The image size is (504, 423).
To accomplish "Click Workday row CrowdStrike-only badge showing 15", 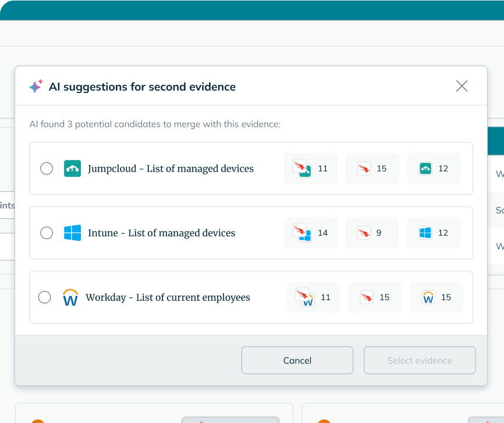I will tap(375, 297).
